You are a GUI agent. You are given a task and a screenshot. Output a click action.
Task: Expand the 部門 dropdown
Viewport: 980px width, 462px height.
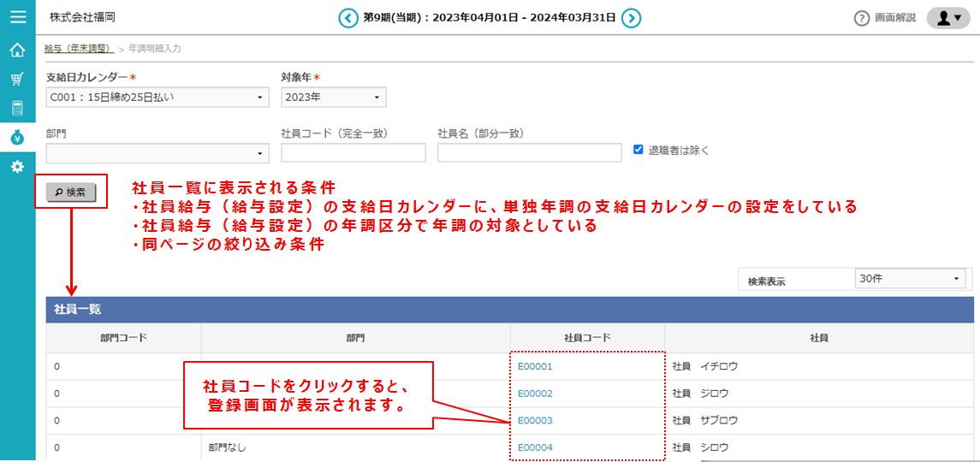pos(157,153)
